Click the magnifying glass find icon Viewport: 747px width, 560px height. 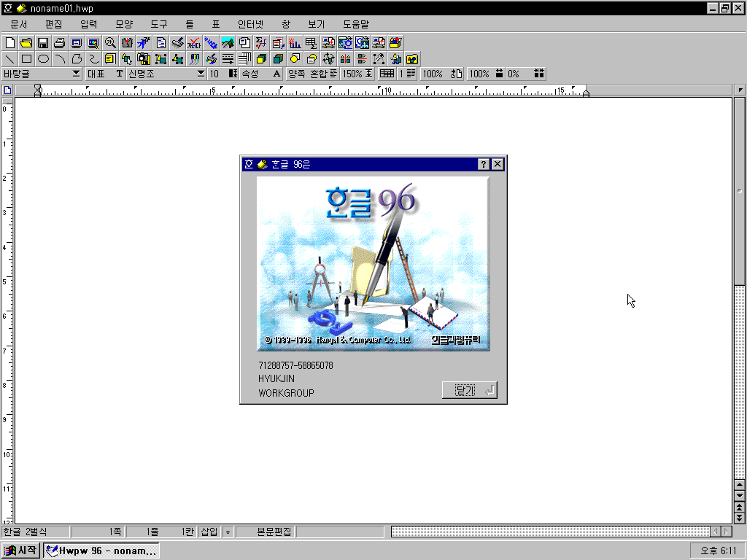[x=111, y=43]
